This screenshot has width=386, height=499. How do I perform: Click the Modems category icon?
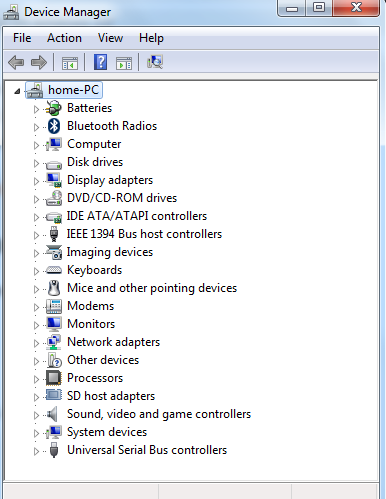pos(54,306)
